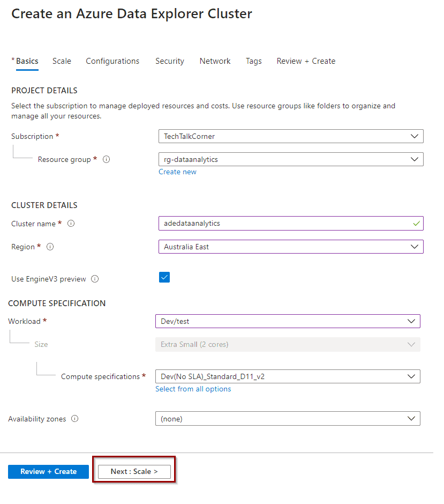Click the blue Review + Create button
The image size is (444, 504).
coord(49,471)
